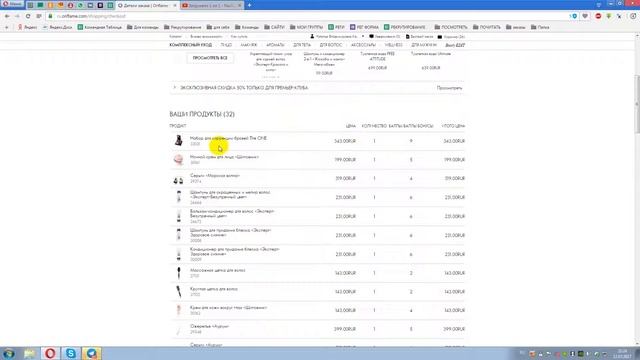Open product Круглая щетка для волос
Viewport: 640px width, 360px height.
click(213, 289)
